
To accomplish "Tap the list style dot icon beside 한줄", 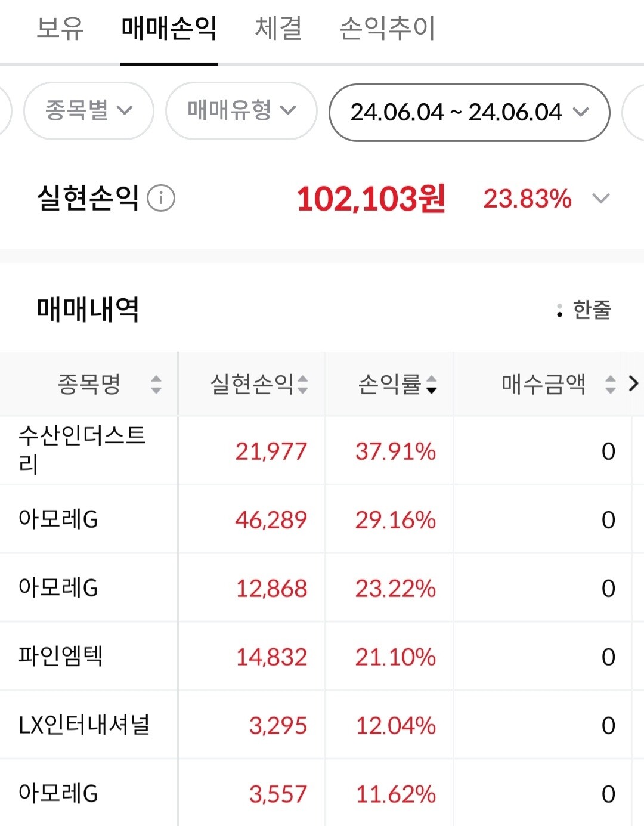I will click(559, 310).
